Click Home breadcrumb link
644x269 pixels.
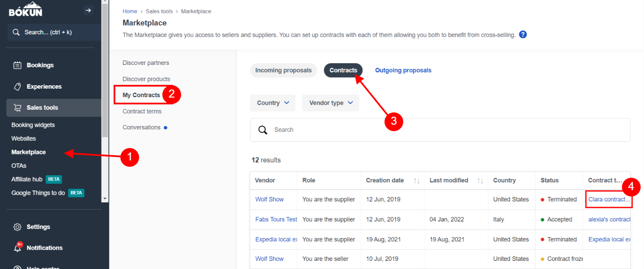coord(130,11)
